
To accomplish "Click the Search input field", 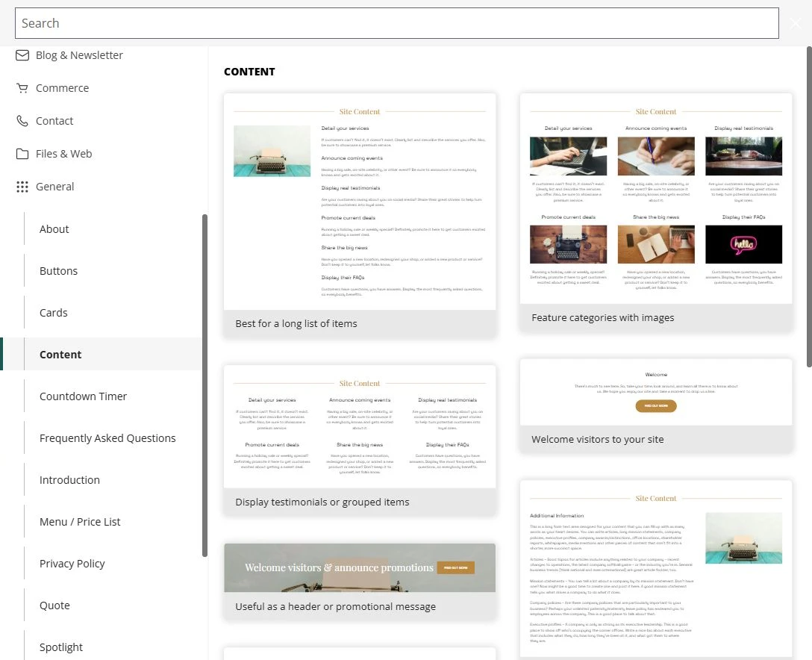I will 397,23.
